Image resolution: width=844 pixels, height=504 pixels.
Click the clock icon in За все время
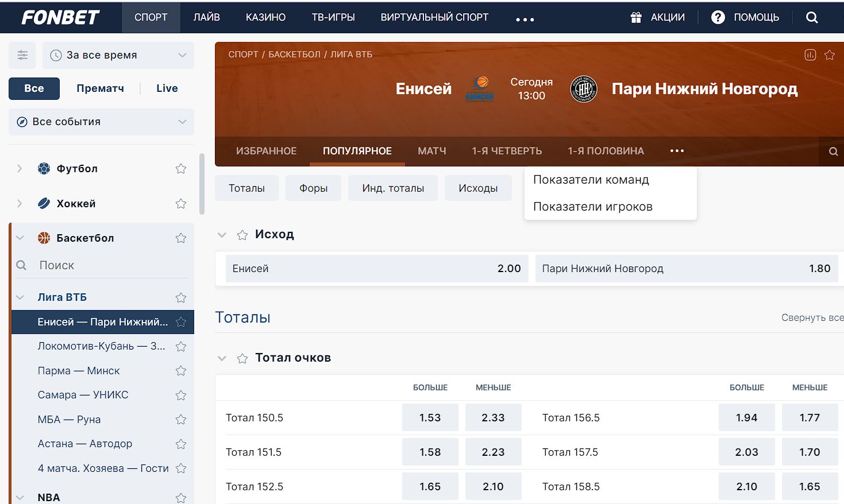pyautogui.click(x=56, y=55)
